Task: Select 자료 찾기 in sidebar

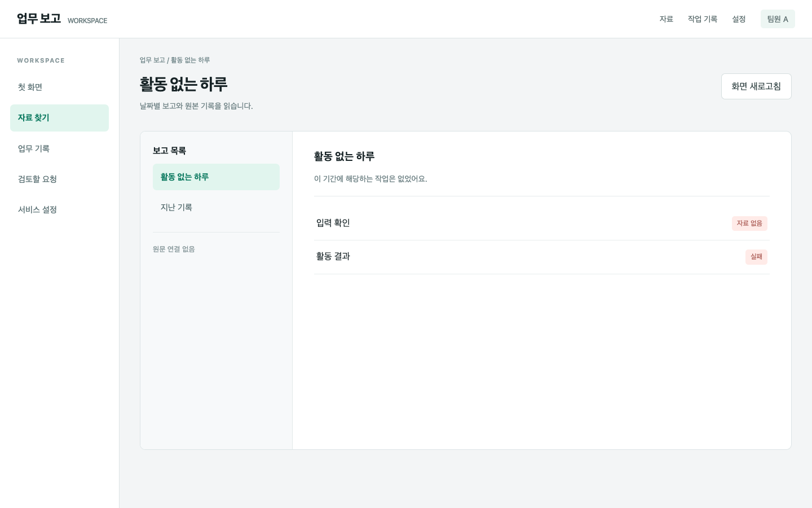Action: tap(59, 118)
